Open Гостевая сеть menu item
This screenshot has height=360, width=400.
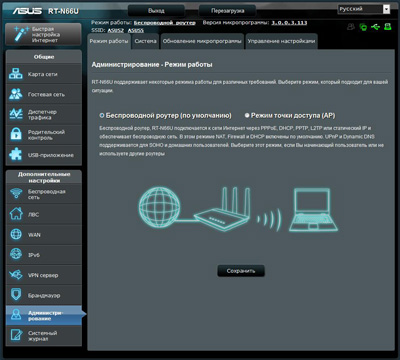[44, 94]
